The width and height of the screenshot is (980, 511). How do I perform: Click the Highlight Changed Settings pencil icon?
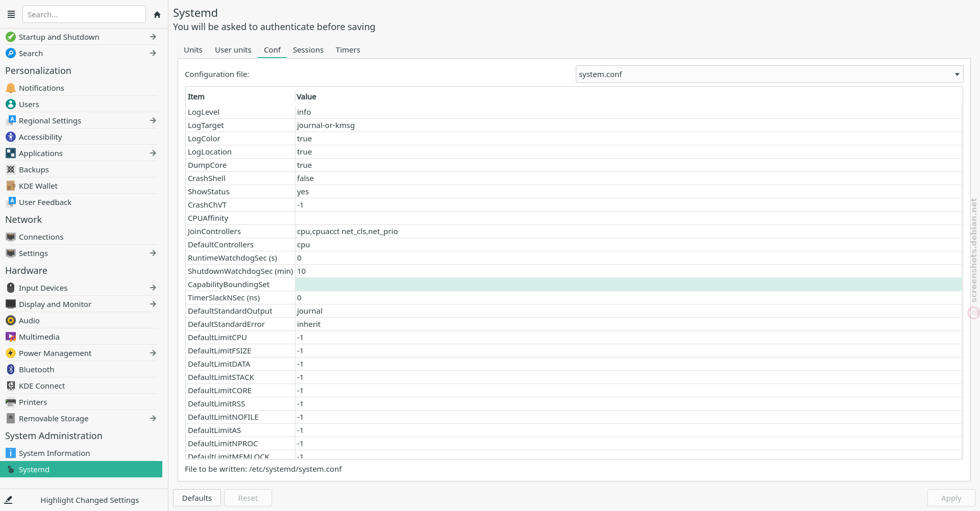[x=8, y=500]
